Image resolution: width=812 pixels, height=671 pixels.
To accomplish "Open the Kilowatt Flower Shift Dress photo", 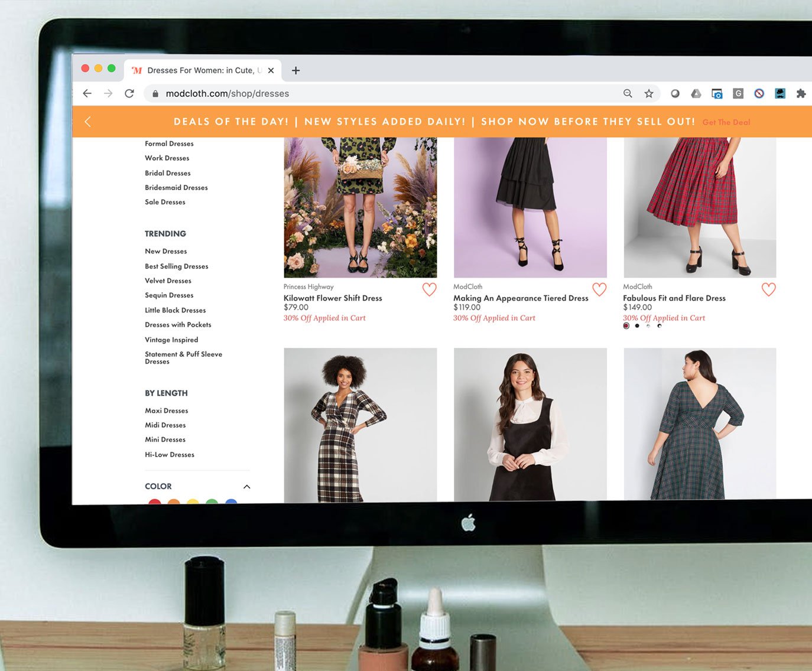I will click(x=360, y=207).
